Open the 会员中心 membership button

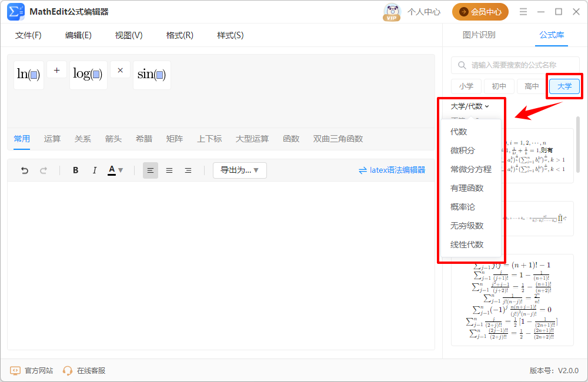480,12
